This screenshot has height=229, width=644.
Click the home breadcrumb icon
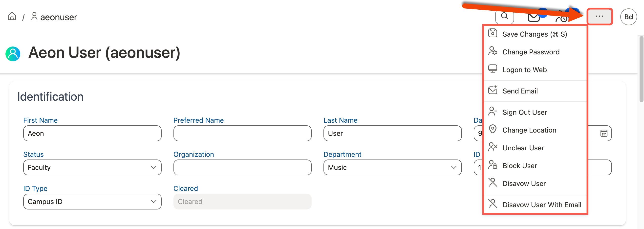click(x=12, y=16)
